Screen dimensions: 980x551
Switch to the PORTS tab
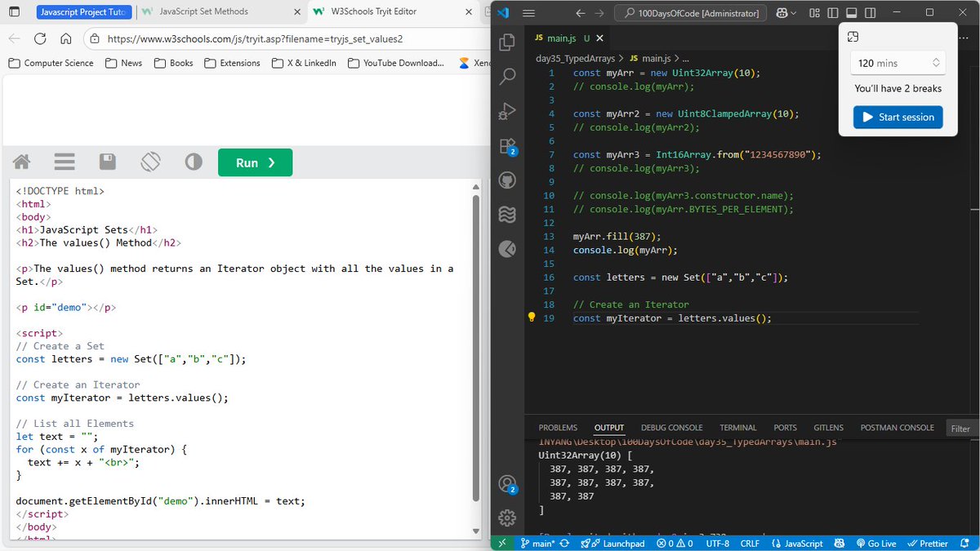tap(786, 428)
